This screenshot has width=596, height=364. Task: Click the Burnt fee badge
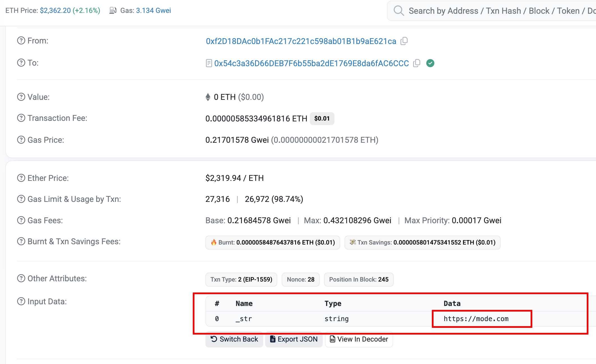pyautogui.click(x=273, y=243)
